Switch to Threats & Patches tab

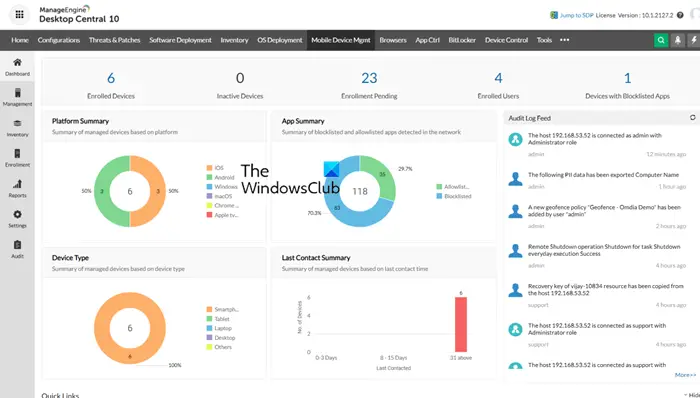114,40
